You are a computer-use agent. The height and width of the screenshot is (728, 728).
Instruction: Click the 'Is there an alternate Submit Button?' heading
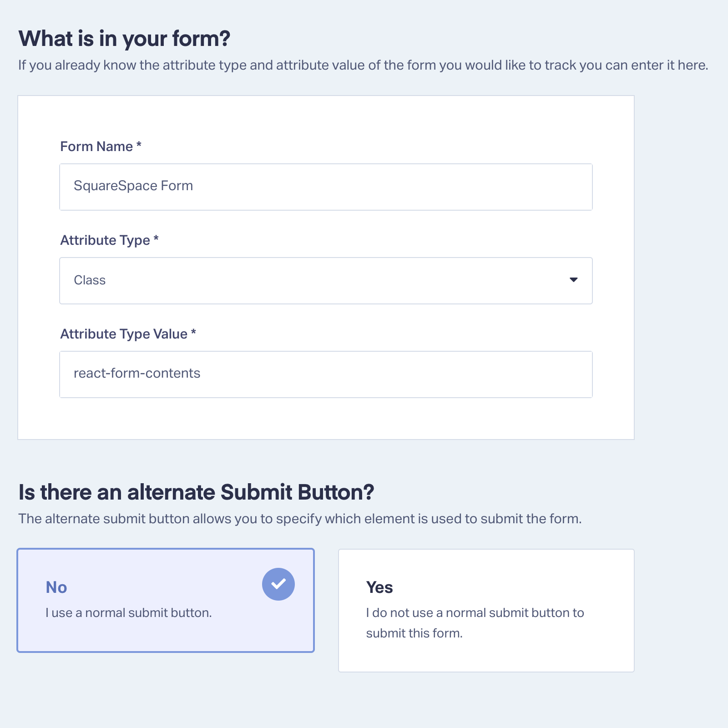[x=196, y=492]
